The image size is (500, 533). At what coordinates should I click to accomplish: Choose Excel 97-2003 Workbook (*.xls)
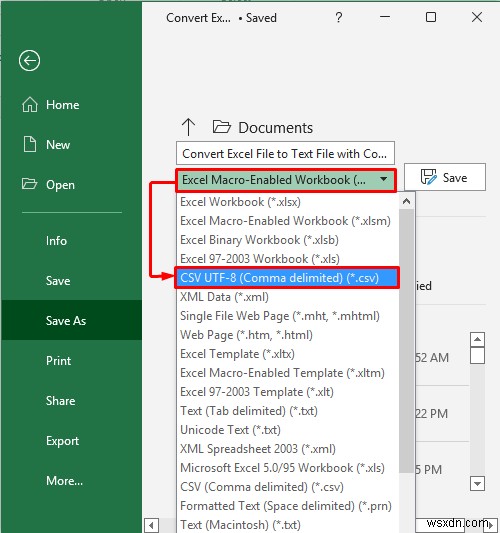click(288, 259)
